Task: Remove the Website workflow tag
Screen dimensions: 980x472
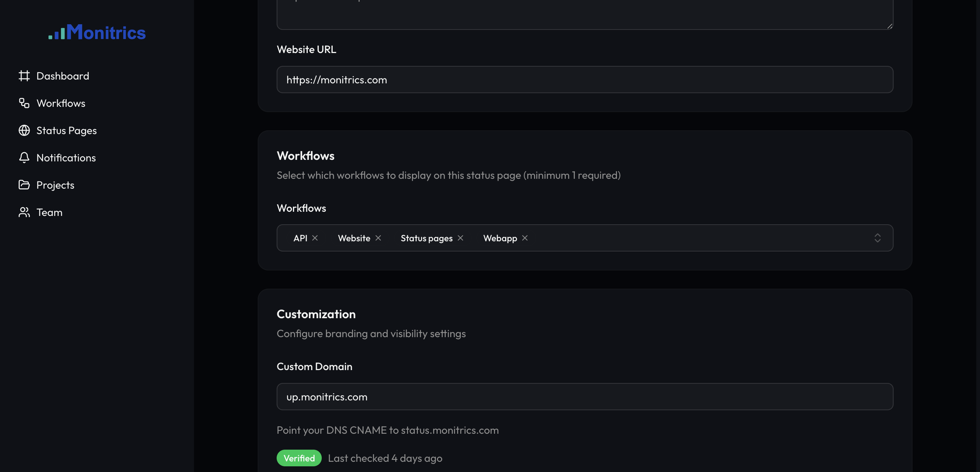Action: (x=378, y=238)
